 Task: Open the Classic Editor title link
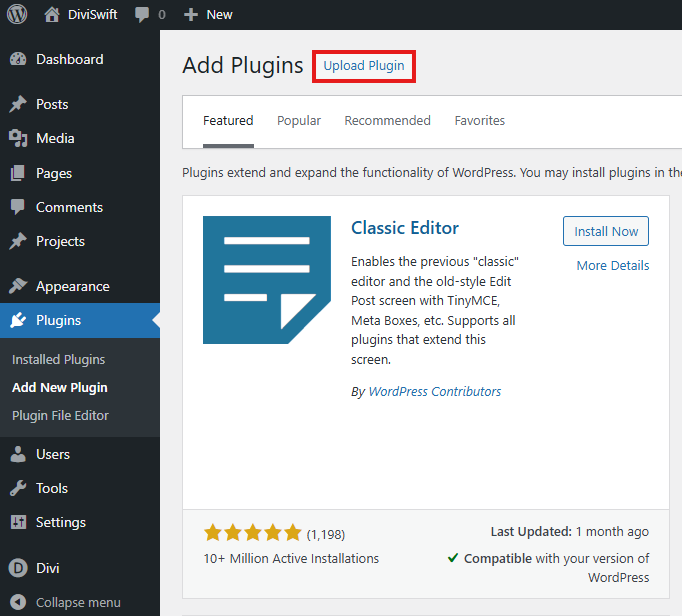(405, 228)
